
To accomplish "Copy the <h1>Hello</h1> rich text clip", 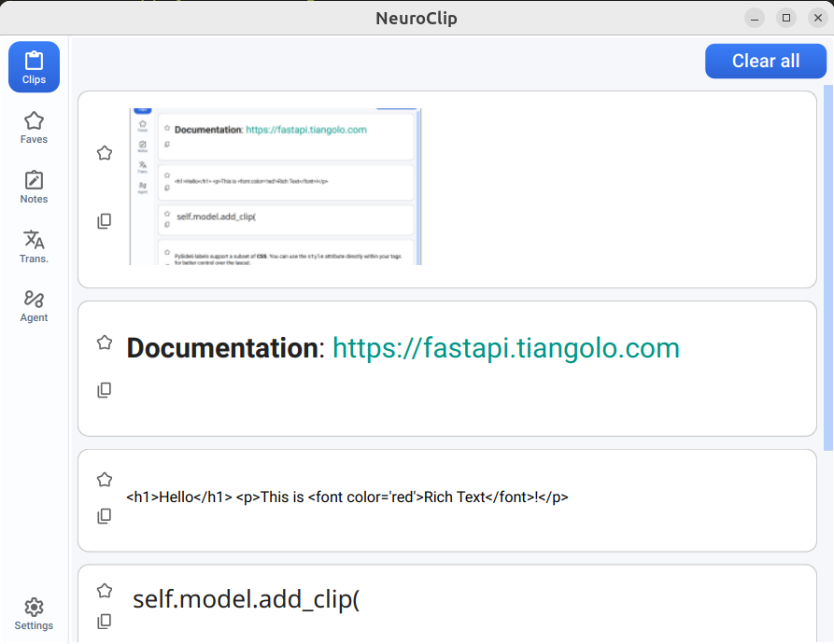I will 105,515.
